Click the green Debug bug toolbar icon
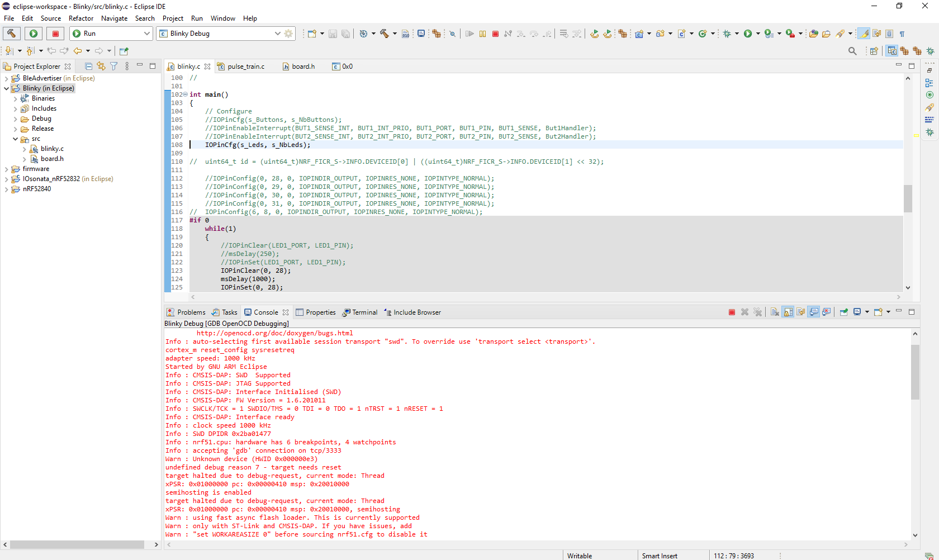 coord(727,34)
